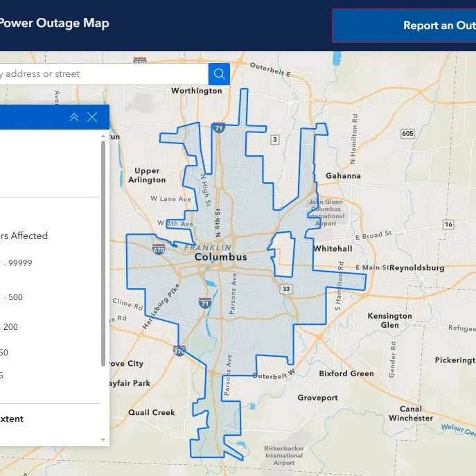Focus the address or street search field

click(103, 73)
